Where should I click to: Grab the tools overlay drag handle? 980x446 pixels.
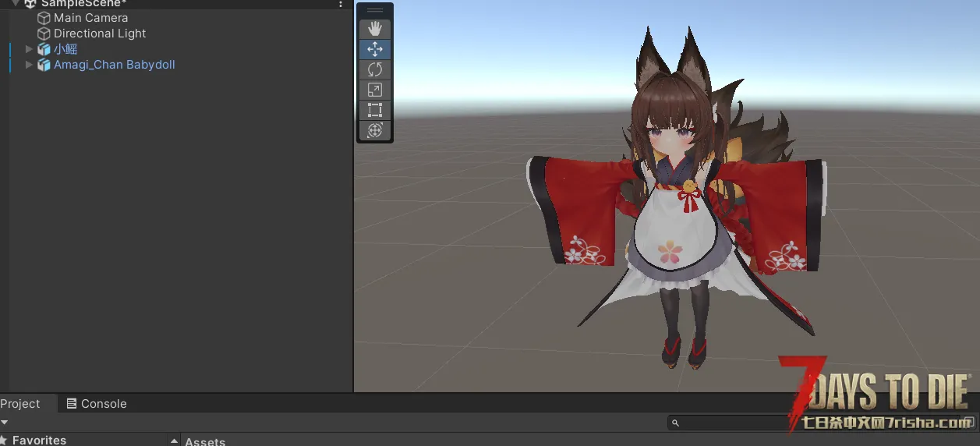(375, 10)
